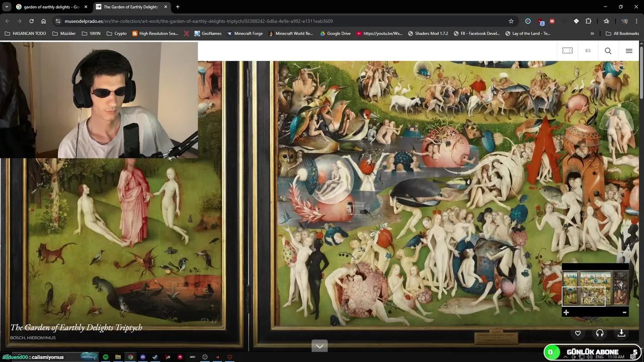Image resolution: width=644 pixels, height=362 pixels.
Task: Open the tab search dropdown
Action: (7, 7)
